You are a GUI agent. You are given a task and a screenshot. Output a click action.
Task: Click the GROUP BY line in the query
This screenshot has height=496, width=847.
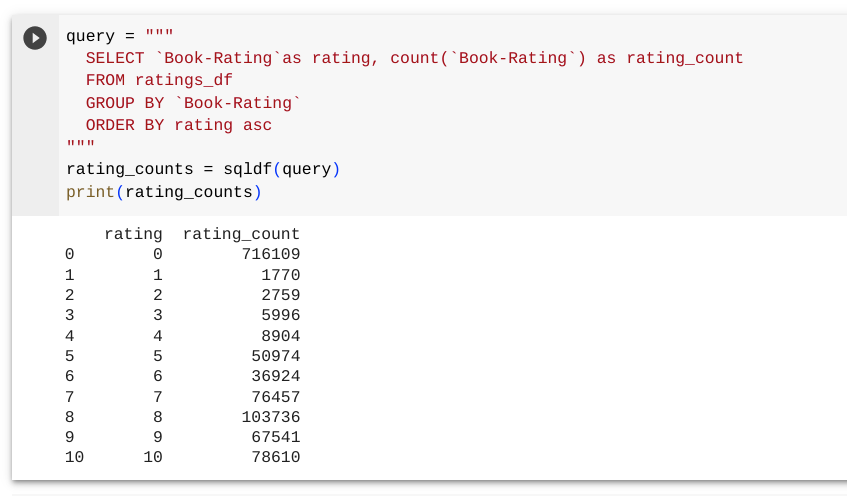[x=193, y=103]
